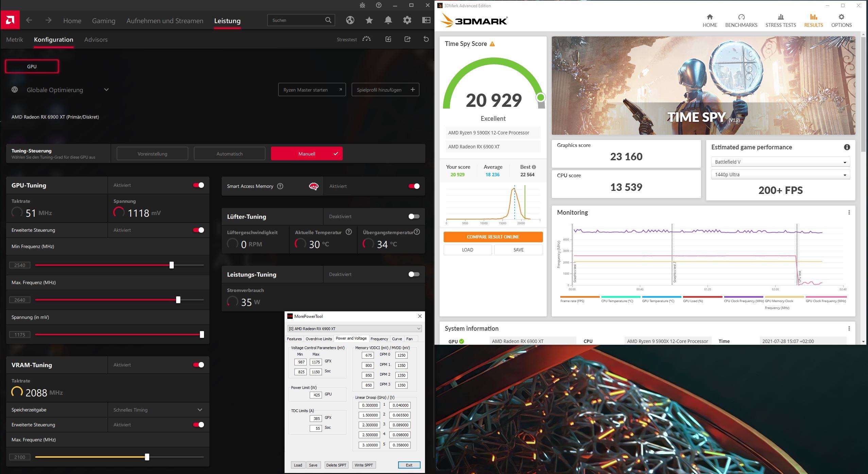Open 3DMark BENCHMARKS section

741,21
